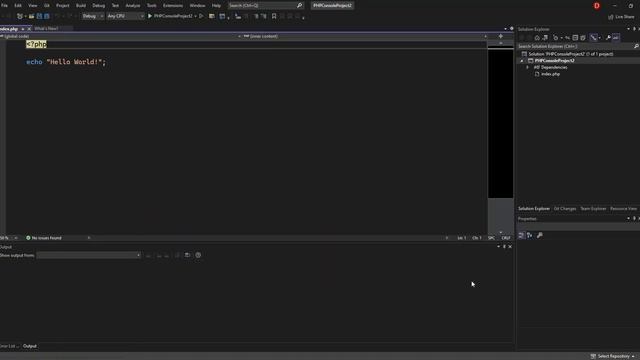
Task: Open the Show output from dropdown
Action: [x=89, y=255]
